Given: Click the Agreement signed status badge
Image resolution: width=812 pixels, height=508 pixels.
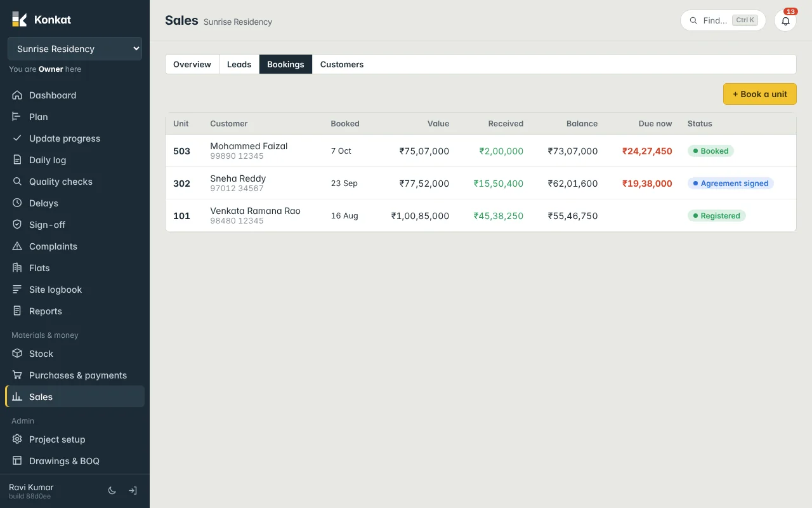Looking at the screenshot, I should (x=731, y=184).
